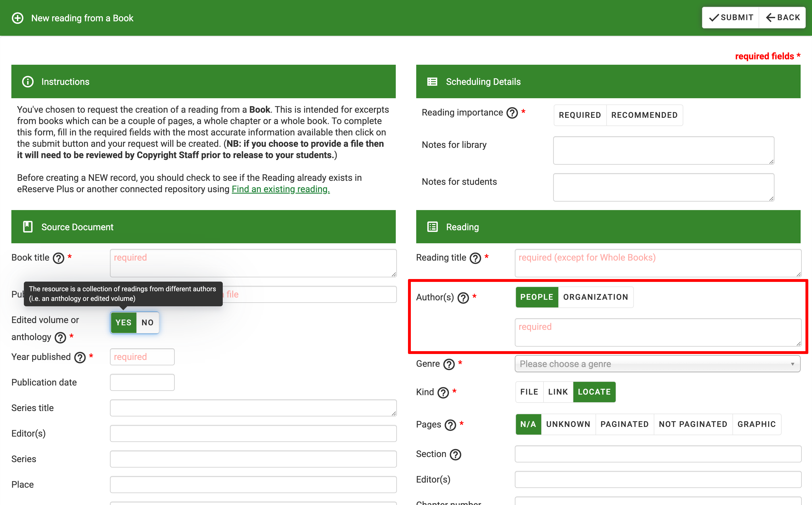Click the Book title help icon

(x=59, y=258)
